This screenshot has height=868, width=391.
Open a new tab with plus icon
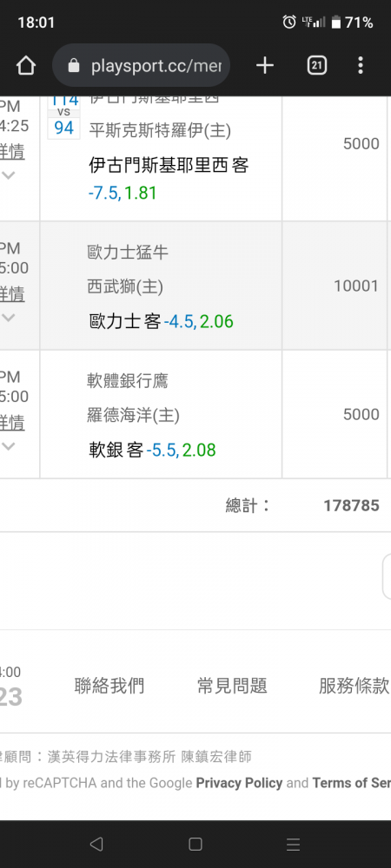pos(265,66)
